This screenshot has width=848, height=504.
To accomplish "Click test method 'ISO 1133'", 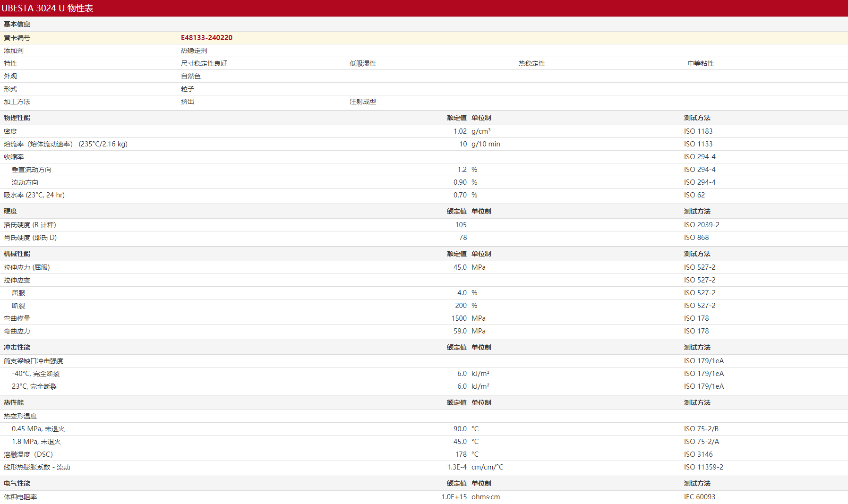I will (698, 144).
